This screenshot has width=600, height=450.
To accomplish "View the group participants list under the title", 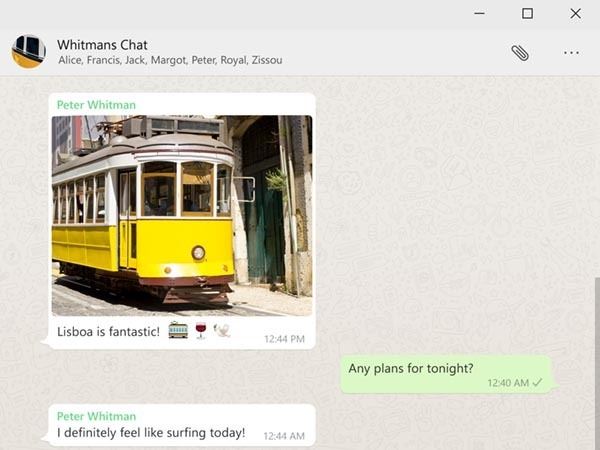I will click(x=170, y=60).
